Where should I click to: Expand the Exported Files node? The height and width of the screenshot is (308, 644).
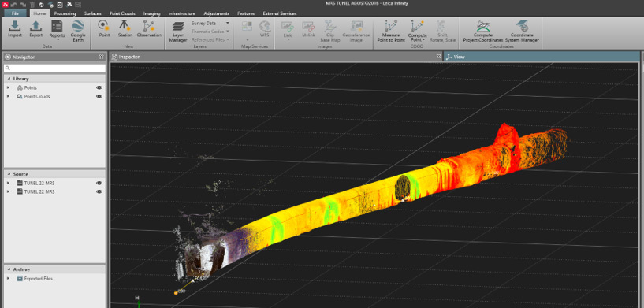[x=8, y=278]
